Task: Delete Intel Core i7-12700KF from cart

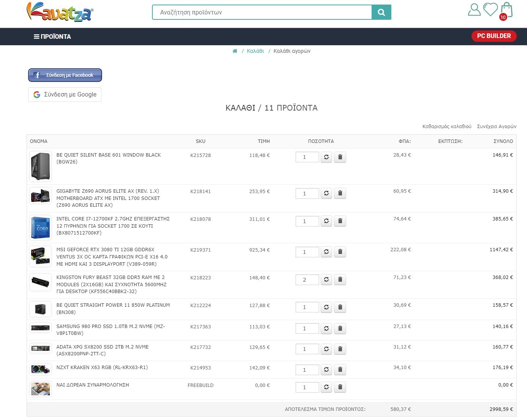Action: tap(340, 221)
